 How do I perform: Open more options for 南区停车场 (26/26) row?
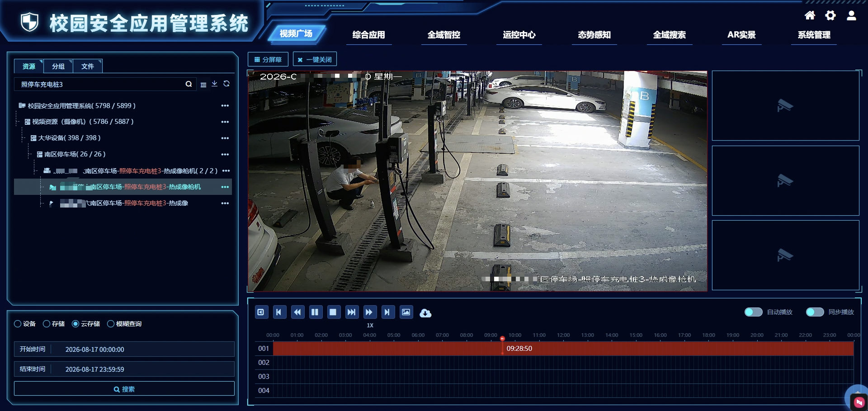pyautogui.click(x=225, y=154)
